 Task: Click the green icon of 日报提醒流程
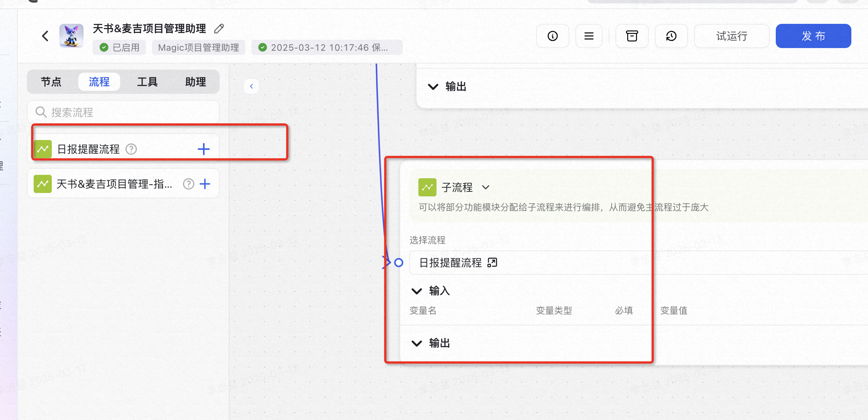point(43,149)
